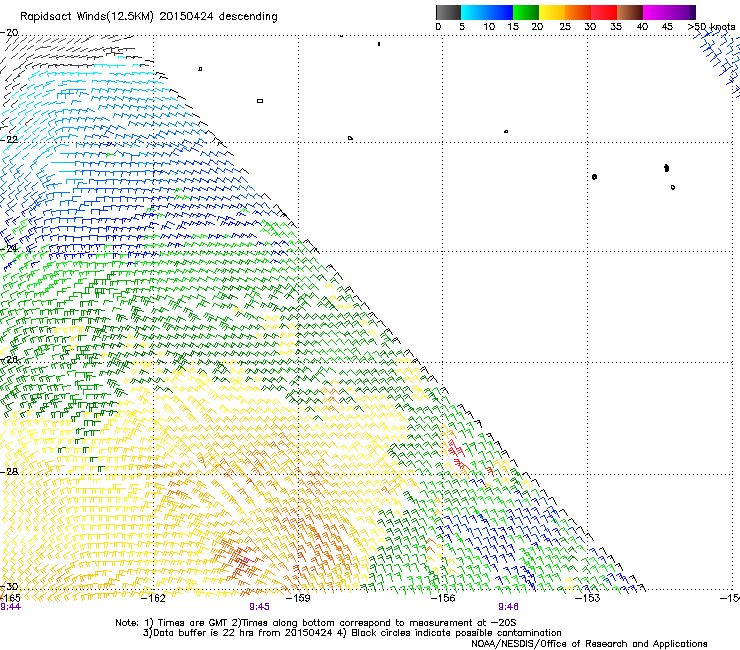Click the blue 10-15 knots color segment
740x650 pixels.
click(x=500, y=12)
